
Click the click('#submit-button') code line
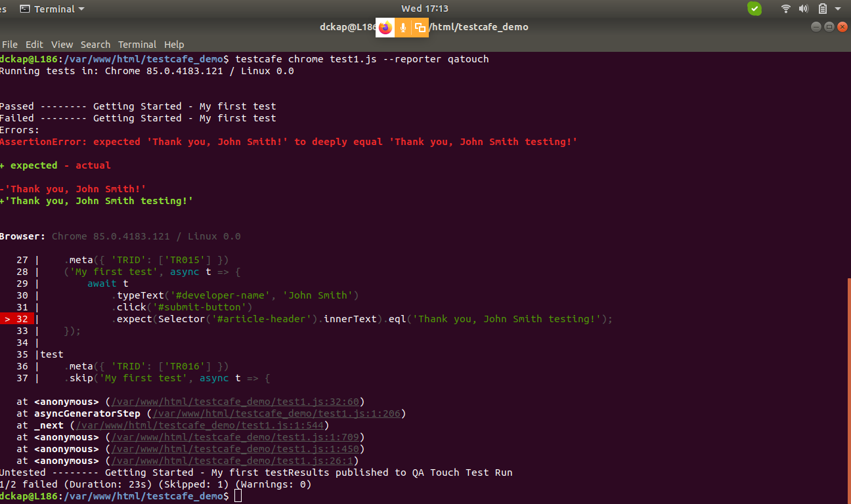click(x=182, y=307)
